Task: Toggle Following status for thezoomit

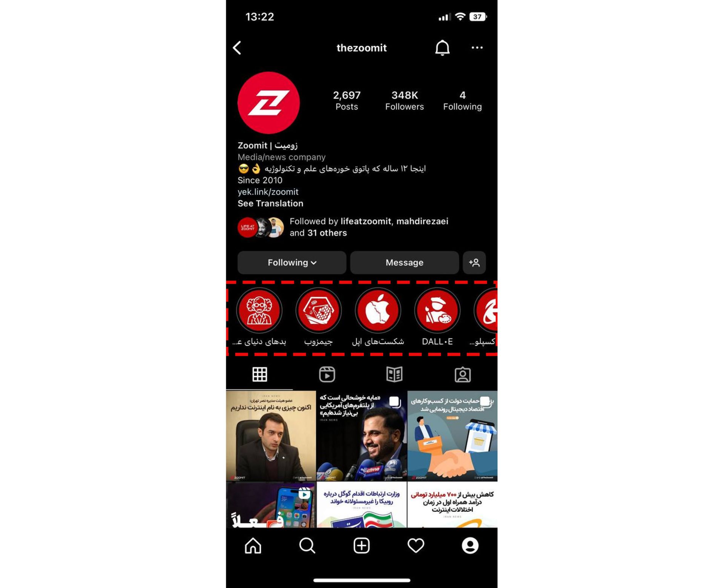Action: pos(291,262)
